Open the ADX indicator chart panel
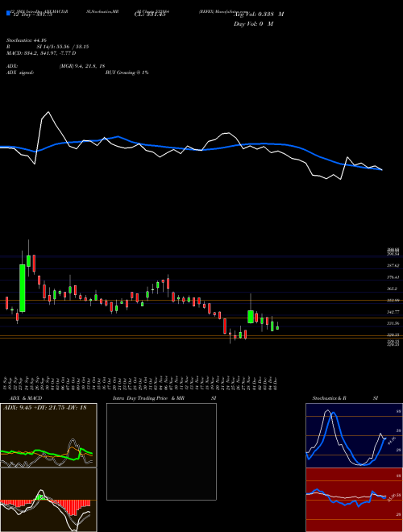The width and height of the screenshot is (403, 532). tap(48, 435)
